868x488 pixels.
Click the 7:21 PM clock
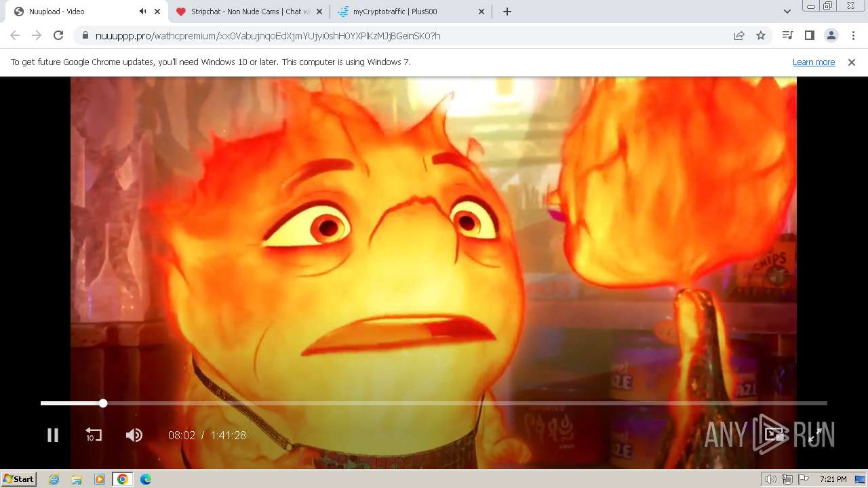pyautogui.click(x=833, y=479)
